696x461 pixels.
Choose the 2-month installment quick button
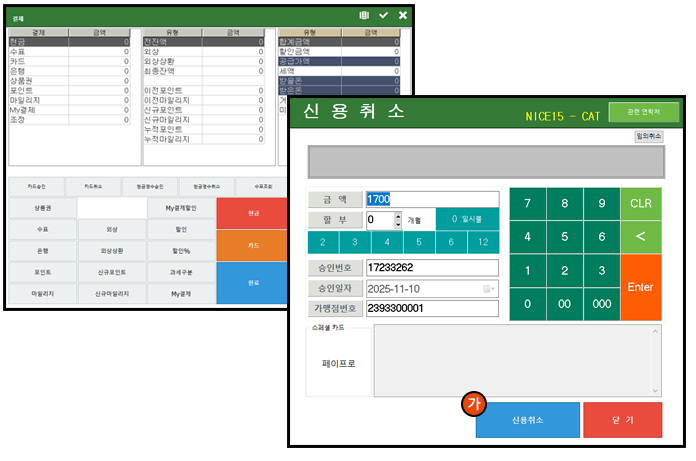323,242
